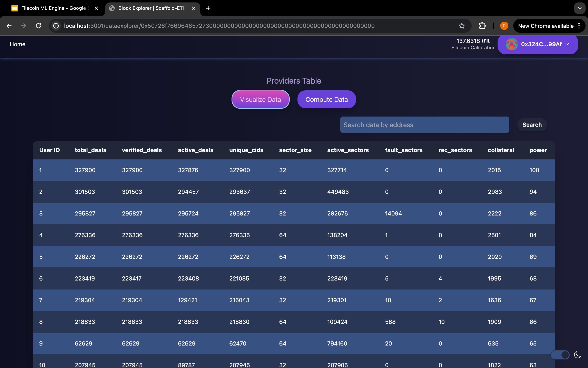
Task: Click the Google Slides favicon on the first tab
Action: point(15,8)
